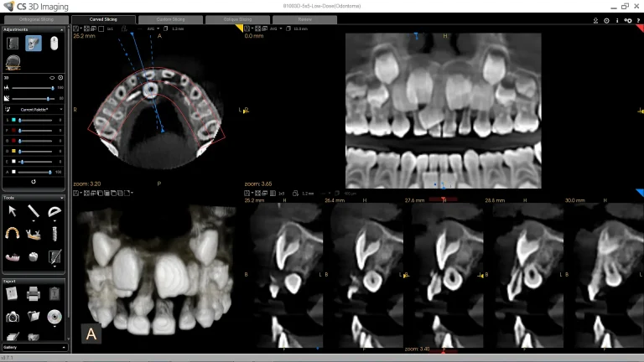Adjust the S palette slider

point(35,121)
